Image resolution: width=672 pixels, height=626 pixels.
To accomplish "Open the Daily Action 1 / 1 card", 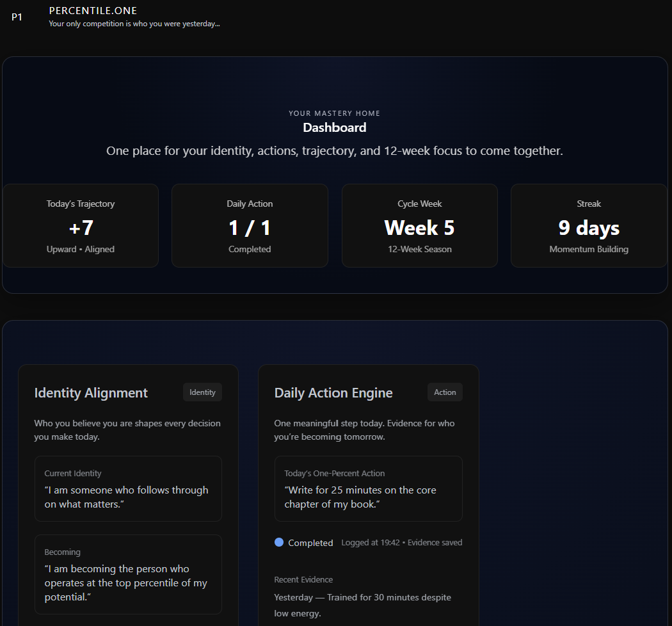I will 250,225.
